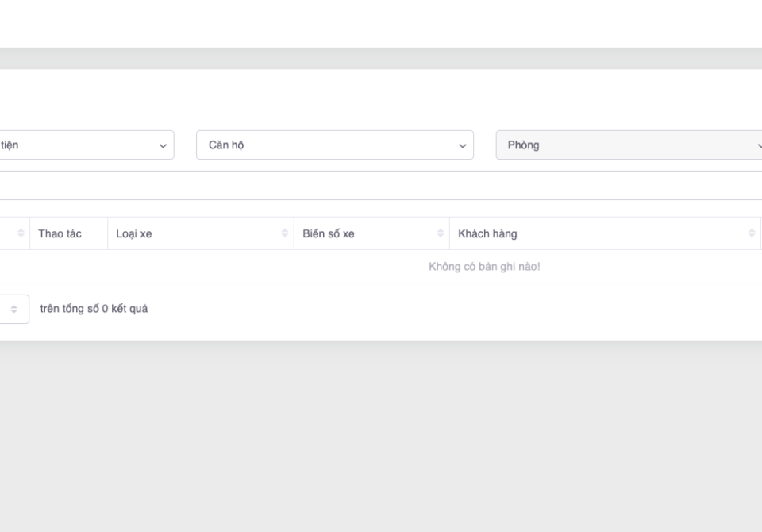Click the blank white header bar at top
The width and height of the screenshot is (762, 532).
point(381,24)
